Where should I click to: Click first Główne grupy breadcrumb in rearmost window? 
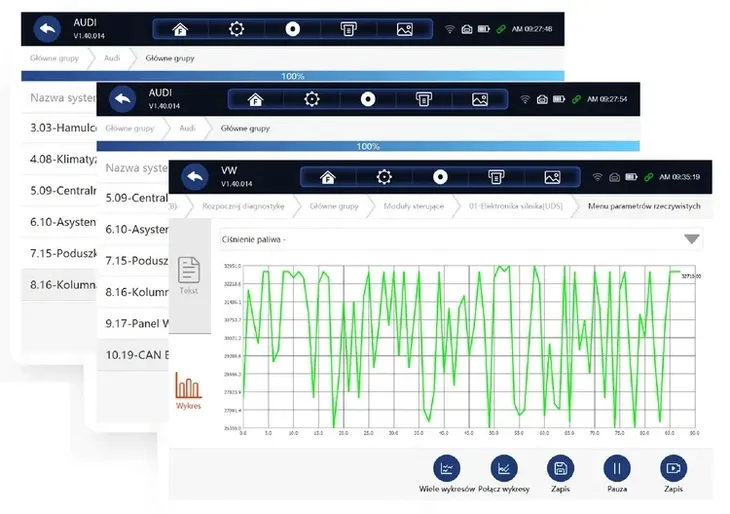pos(54,58)
